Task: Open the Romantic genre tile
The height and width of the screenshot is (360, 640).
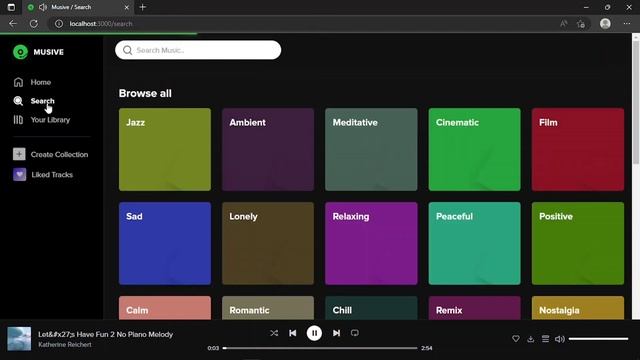Action: point(268,308)
